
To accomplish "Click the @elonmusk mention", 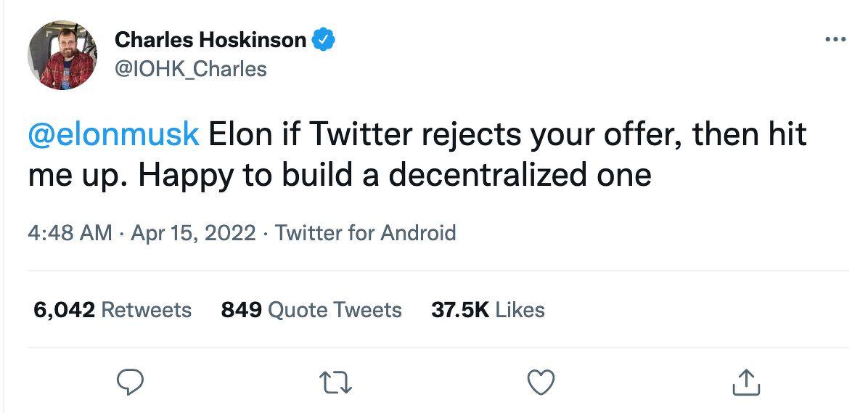I will (x=114, y=135).
